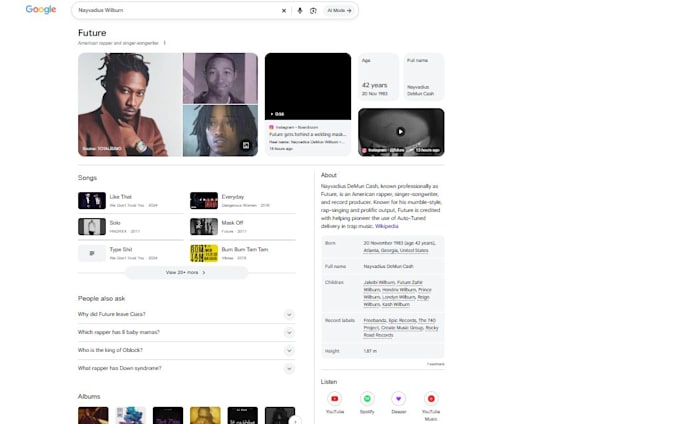Open the Mask Off song
The image size is (680, 424).
click(x=243, y=227)
